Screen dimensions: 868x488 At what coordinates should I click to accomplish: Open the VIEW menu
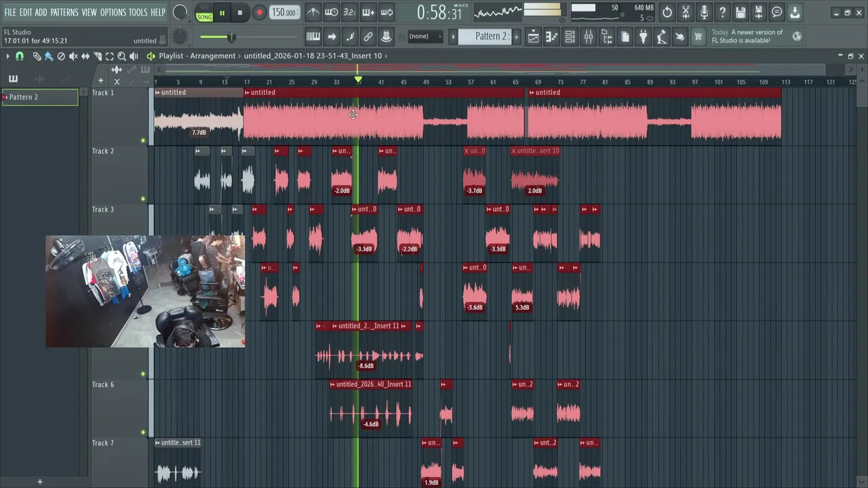pos(90,12)
